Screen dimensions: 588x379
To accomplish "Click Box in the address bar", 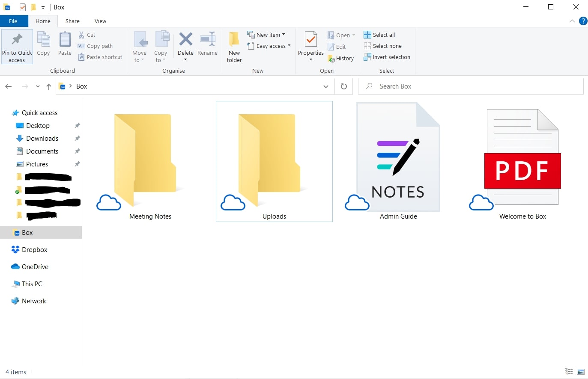I will (x=81, y=86).
